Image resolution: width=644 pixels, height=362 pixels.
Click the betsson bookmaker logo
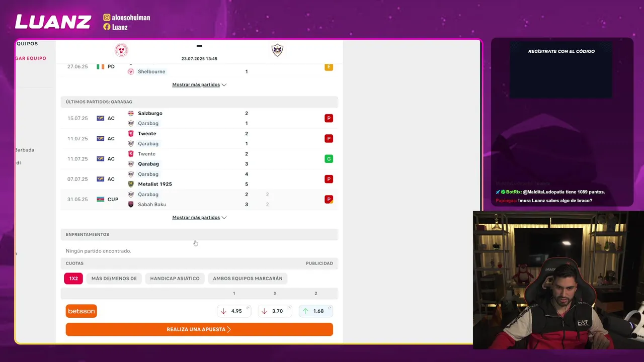(x=82, y=311)
